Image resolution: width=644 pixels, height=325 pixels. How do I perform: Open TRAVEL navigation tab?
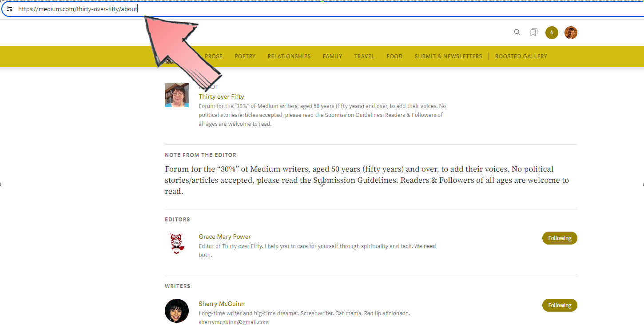pos(364,56)
